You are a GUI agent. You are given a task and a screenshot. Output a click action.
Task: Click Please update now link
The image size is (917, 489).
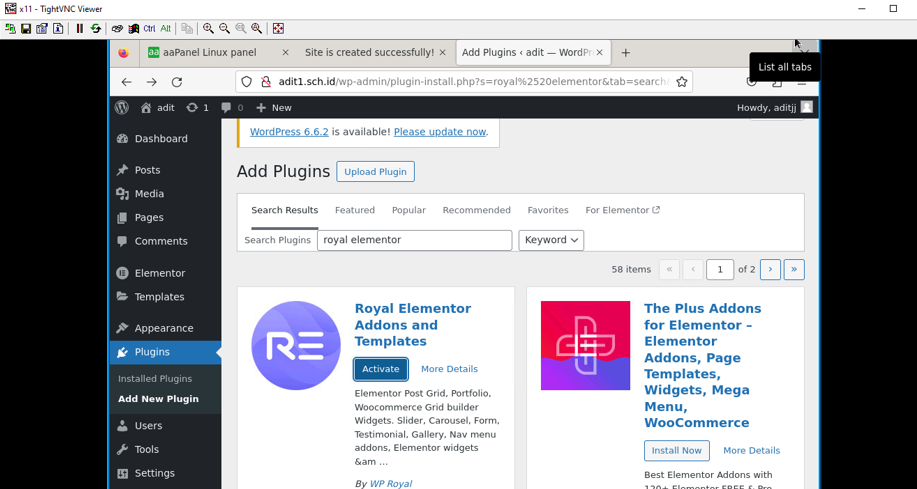point(440,132)
